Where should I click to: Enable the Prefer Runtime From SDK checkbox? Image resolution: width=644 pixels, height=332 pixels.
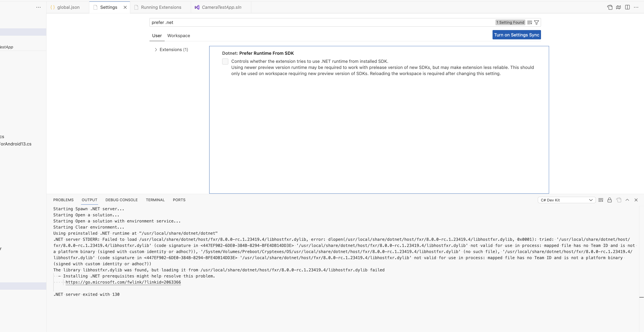pos(225,61)
